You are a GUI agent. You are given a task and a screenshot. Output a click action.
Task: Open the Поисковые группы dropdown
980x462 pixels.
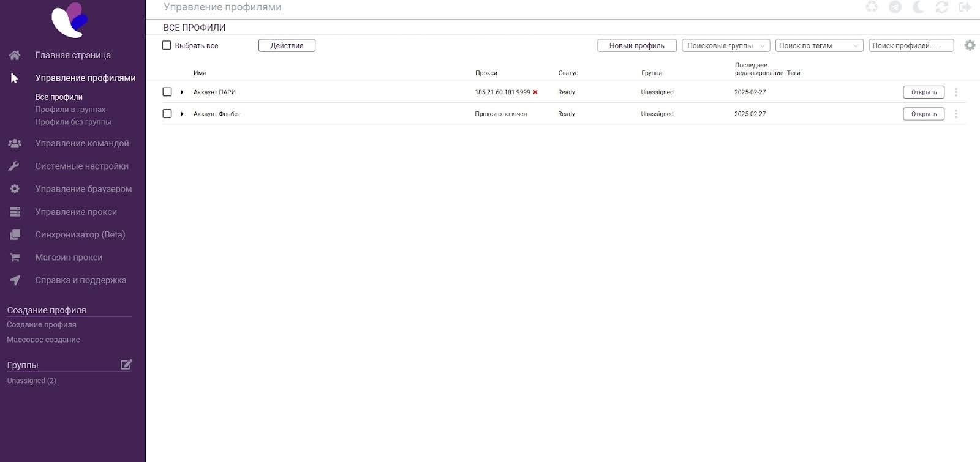click(726, 46)
